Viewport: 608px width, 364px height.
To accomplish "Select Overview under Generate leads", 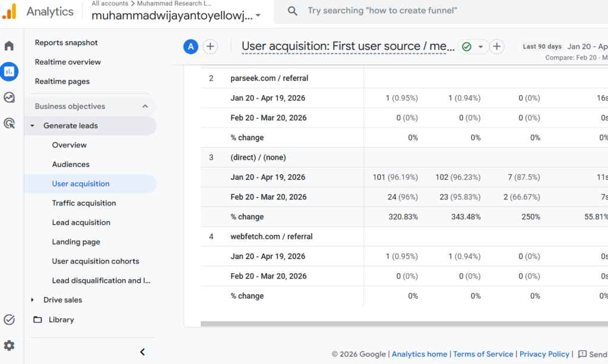I will [69, 145].
